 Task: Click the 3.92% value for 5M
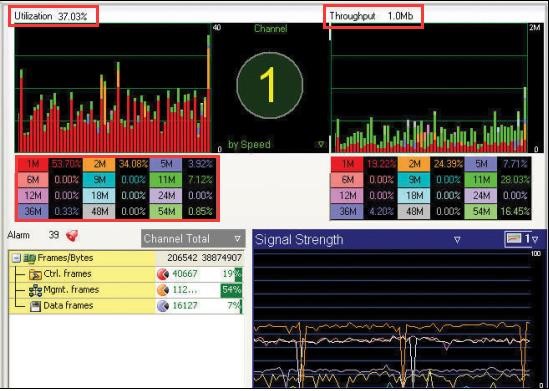200,164
